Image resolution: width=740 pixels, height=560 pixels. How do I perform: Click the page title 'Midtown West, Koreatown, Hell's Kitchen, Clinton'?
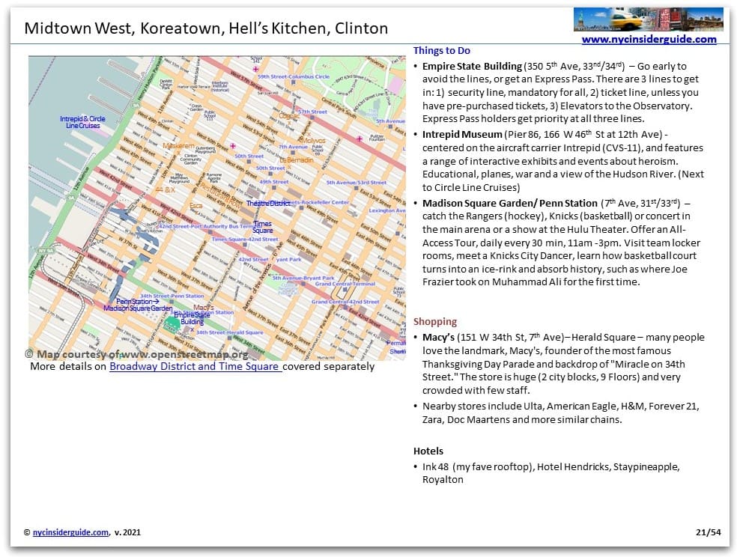[206, 28]
